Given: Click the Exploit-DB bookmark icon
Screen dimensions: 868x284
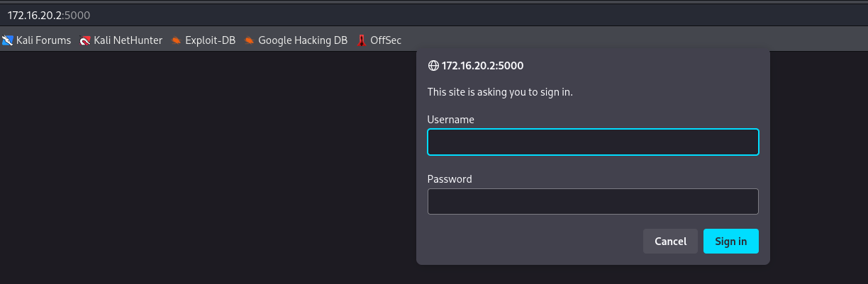Looking at the screenshot, I should point(177,40).
